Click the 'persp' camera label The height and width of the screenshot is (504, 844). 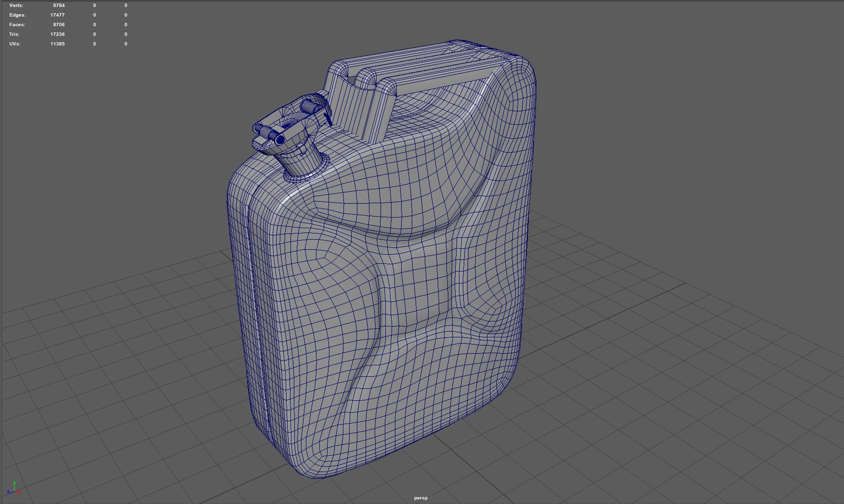coord(421,498)
